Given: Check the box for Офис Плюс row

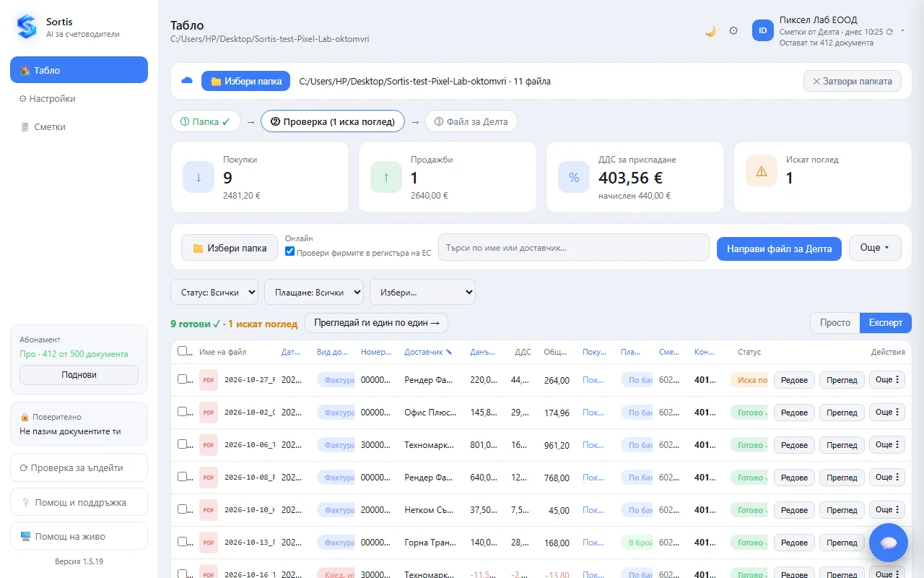Looking at the screenshot, I should pos(183,412).
